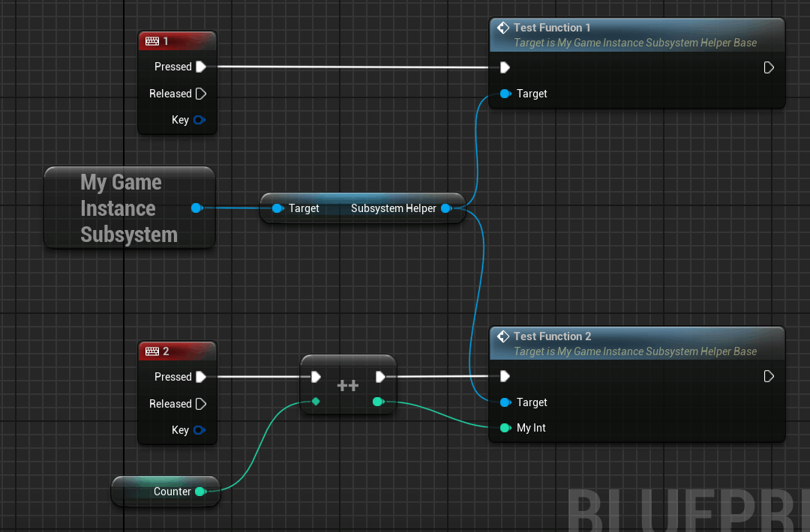810x532 pixels.
Task: Click Test Function 2 Target pin
Action: (x=505, y=402)
